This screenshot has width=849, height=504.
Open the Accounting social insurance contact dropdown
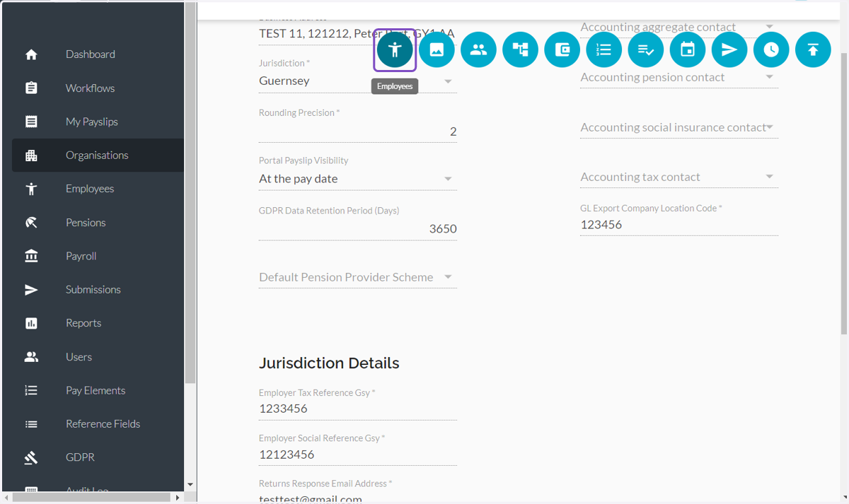pyautogui.click(x=679, y=127)
